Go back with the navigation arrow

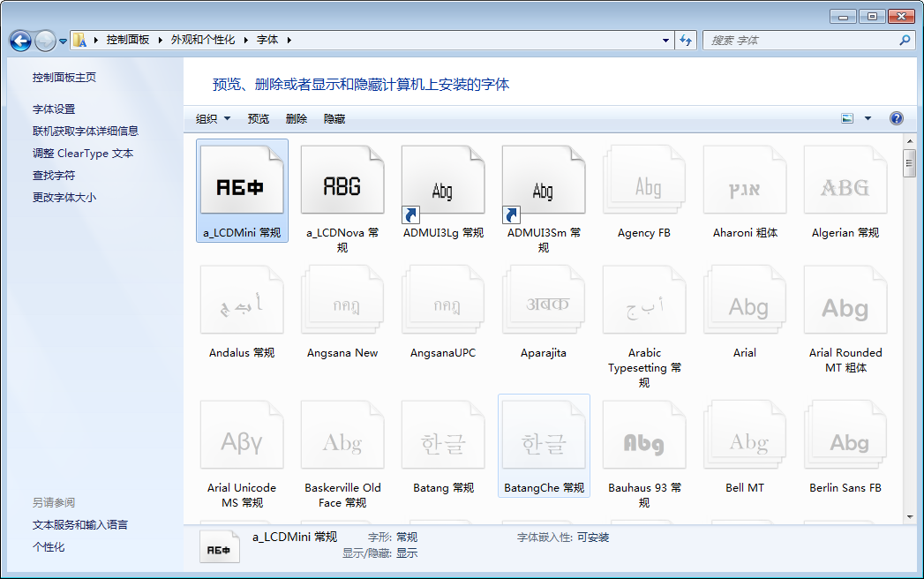click(x=21, y=41)
